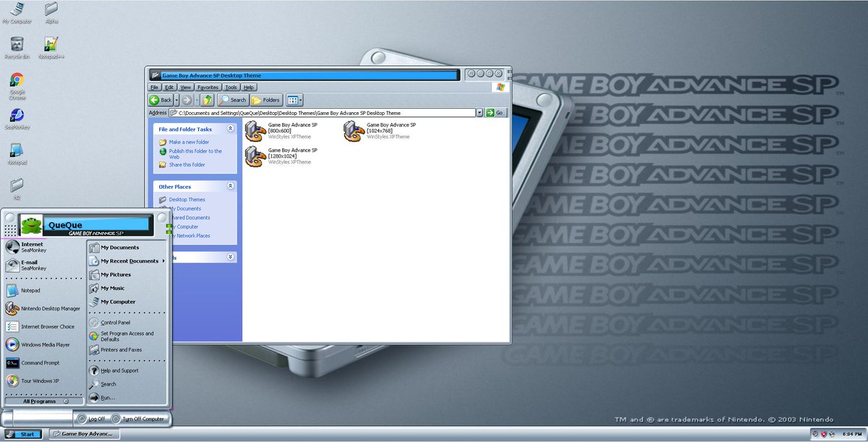This screenshot has height=442, width=868.
Task: Click the Explorer address bar path field
Action: click(323, 113)
